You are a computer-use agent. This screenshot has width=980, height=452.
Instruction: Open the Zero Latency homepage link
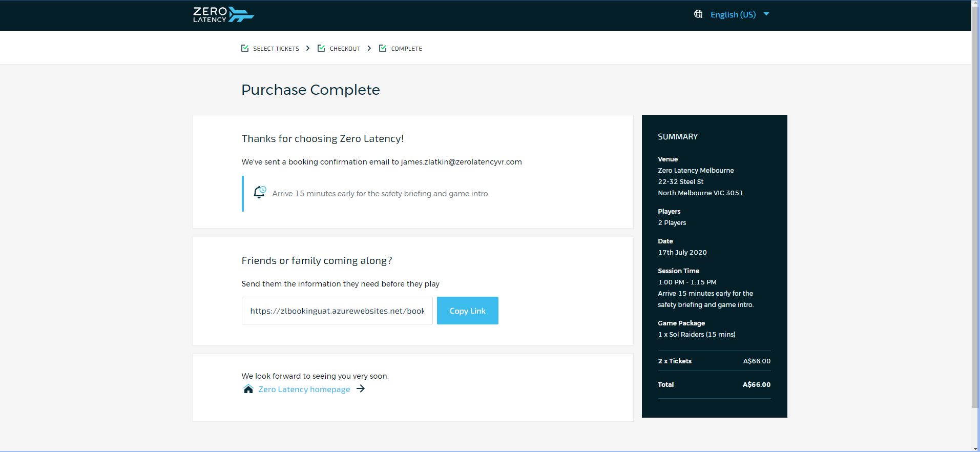pos(304,389)
